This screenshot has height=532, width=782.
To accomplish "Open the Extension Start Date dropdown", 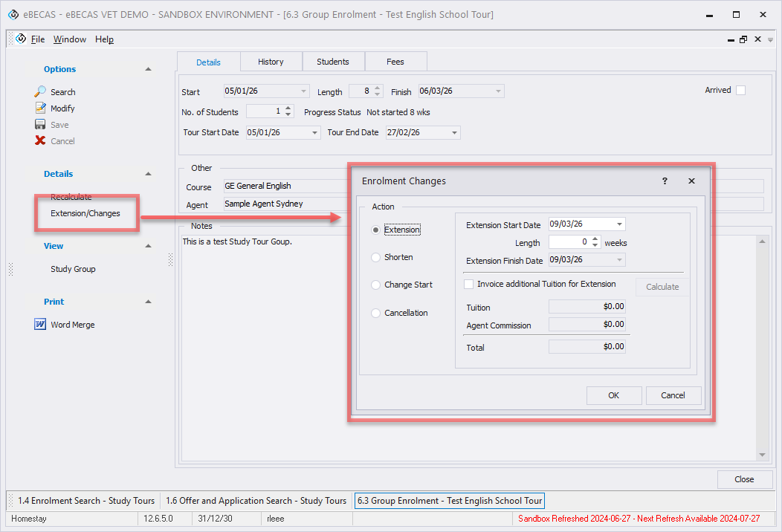I will [x=619, y=224].
